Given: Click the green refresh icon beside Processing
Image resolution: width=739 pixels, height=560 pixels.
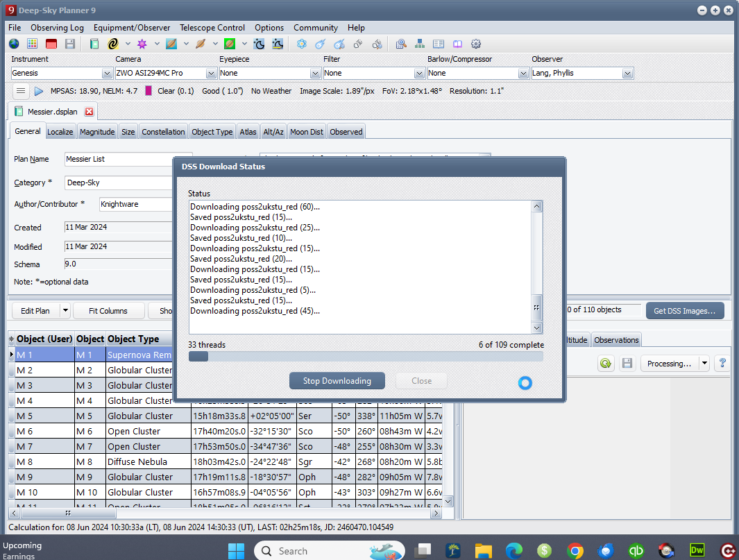Looking at the screenshot, I should (x=606, y=363).
